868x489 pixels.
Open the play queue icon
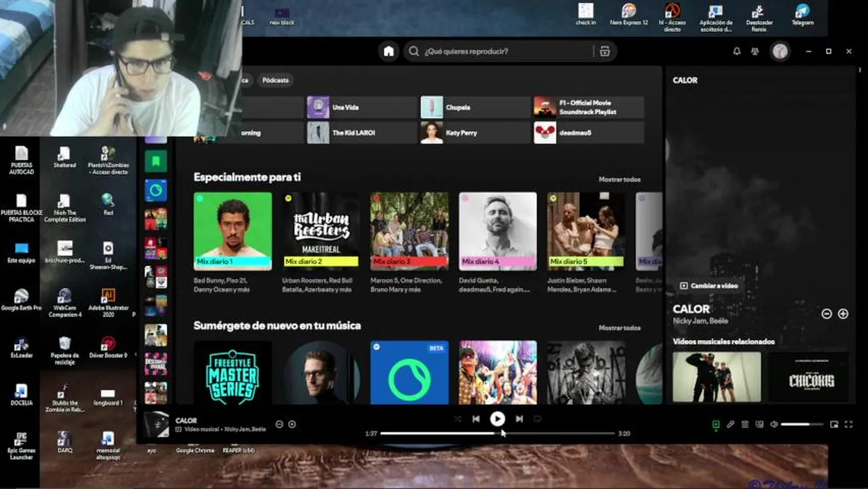[x=745, y=424]
